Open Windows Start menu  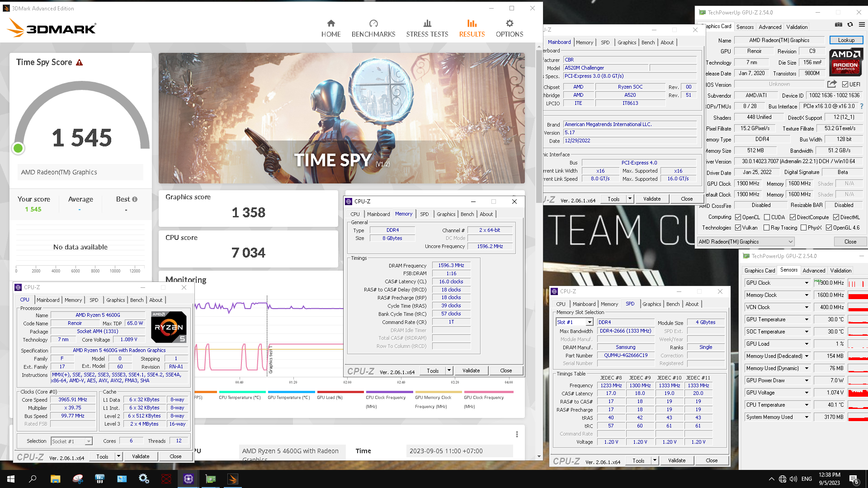(11, 479)
